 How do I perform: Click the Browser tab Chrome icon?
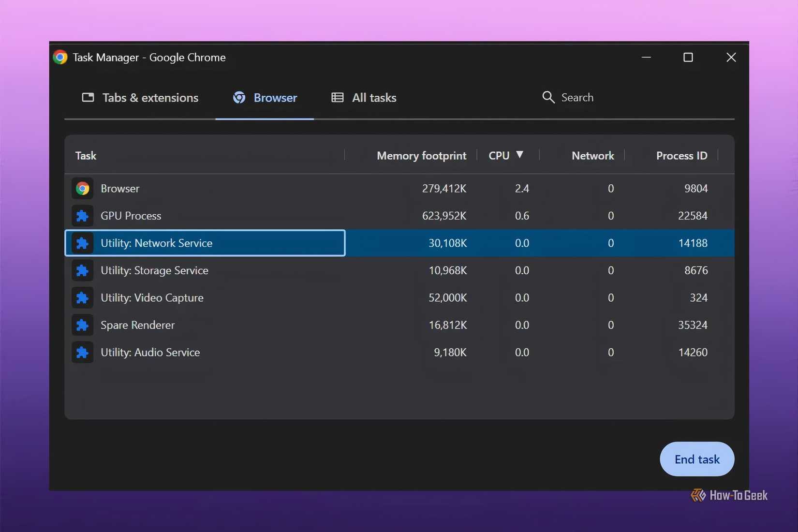click(239, 97)
